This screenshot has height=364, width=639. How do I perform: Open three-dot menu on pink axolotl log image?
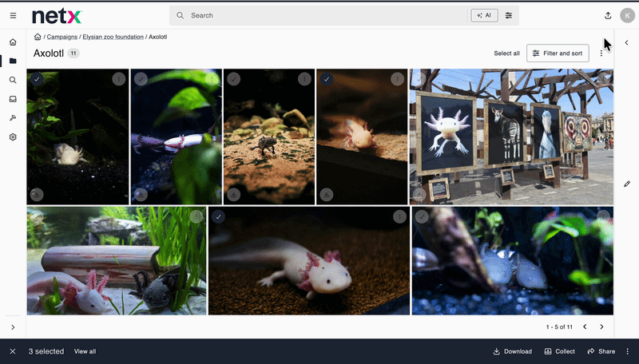tap(196, 216)
